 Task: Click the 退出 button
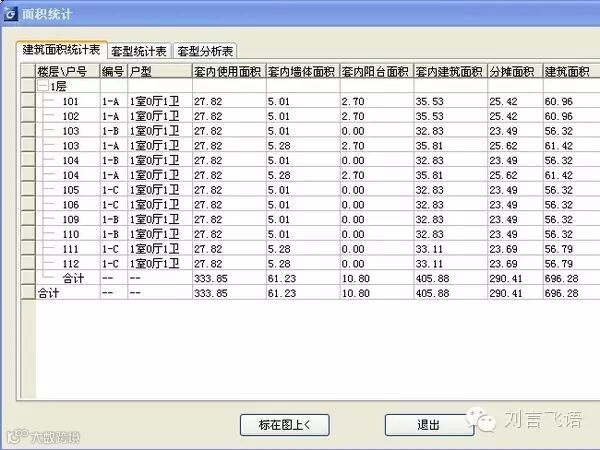429,425
